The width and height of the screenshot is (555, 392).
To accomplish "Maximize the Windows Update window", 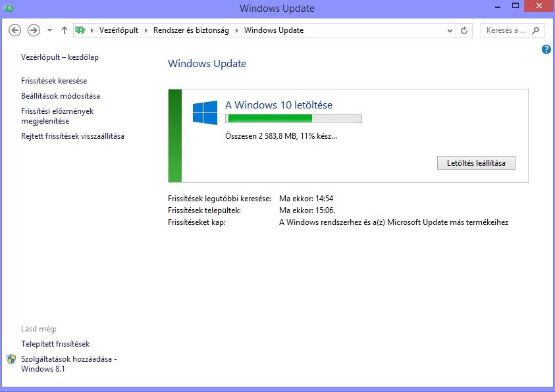I will (x=515, y=6).
